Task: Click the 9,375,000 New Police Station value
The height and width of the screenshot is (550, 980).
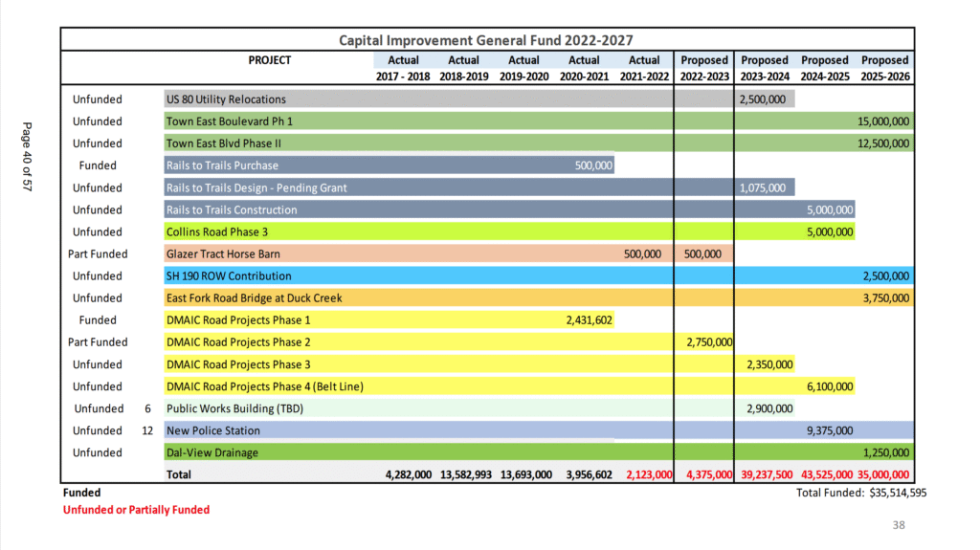Action: tap(830, 430)
